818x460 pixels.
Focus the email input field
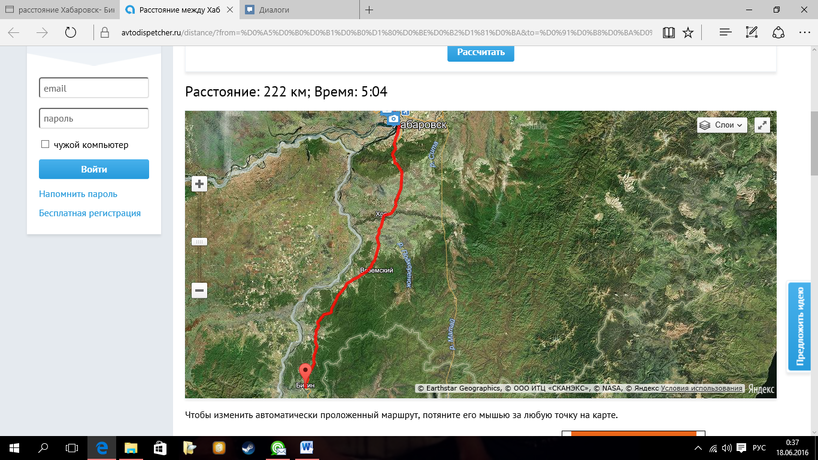(94, 88)
